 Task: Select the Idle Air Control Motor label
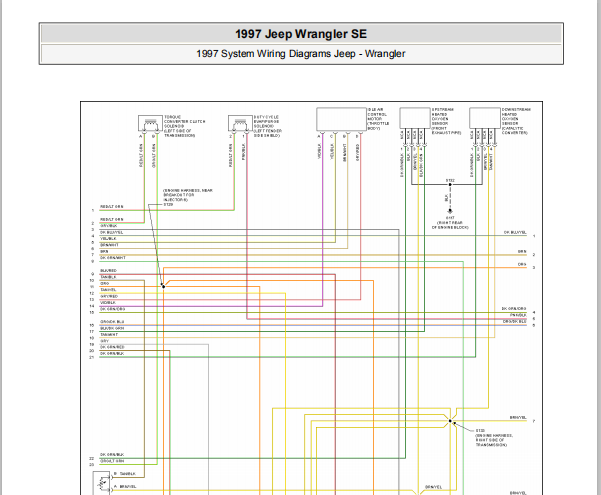click(x=378, y=119)
